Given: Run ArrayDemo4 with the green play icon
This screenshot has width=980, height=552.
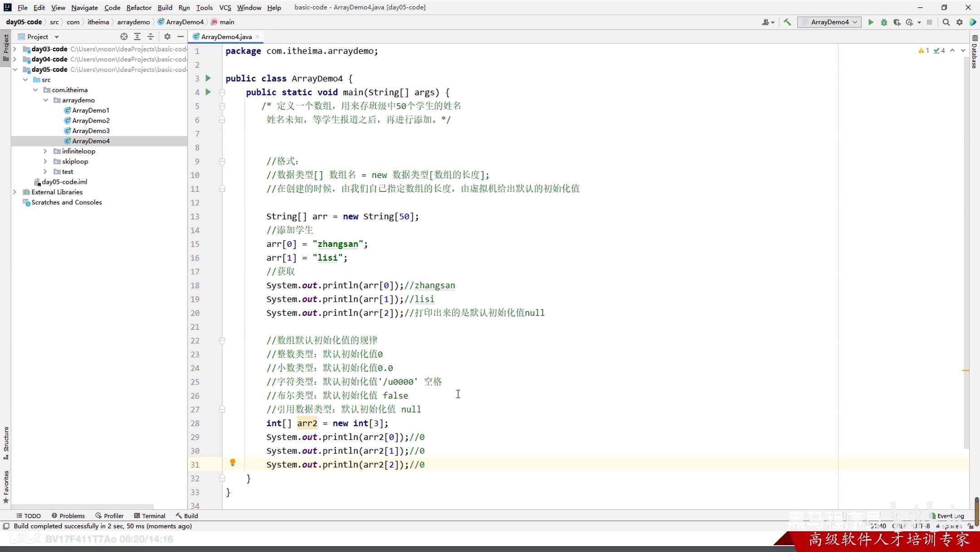Looking at the screenshot, I should point(871,22).
